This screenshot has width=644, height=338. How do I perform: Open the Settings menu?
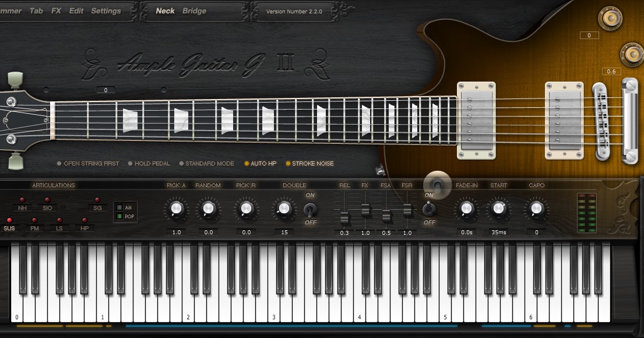(x=107, y=10)
